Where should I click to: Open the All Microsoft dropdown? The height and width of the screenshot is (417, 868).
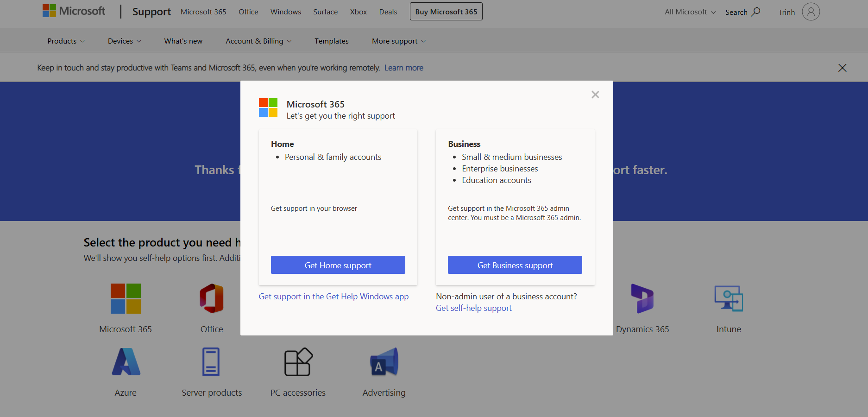pyautogui.click(x=690, y=12)
